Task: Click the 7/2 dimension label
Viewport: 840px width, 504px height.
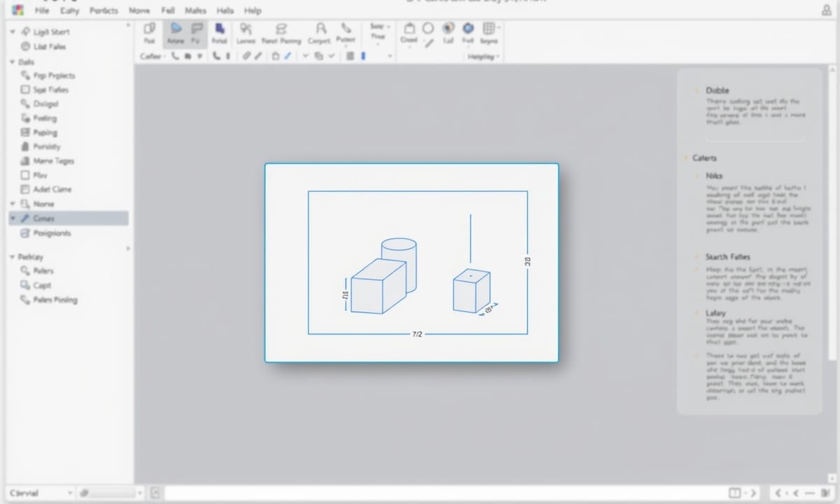Action: [x=417, y=335]
